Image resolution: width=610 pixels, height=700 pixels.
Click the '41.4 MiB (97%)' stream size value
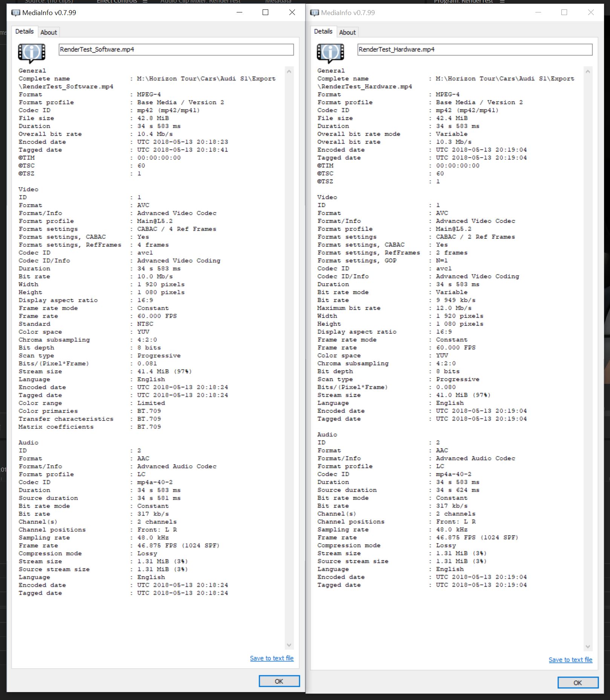tap(165, 371)
